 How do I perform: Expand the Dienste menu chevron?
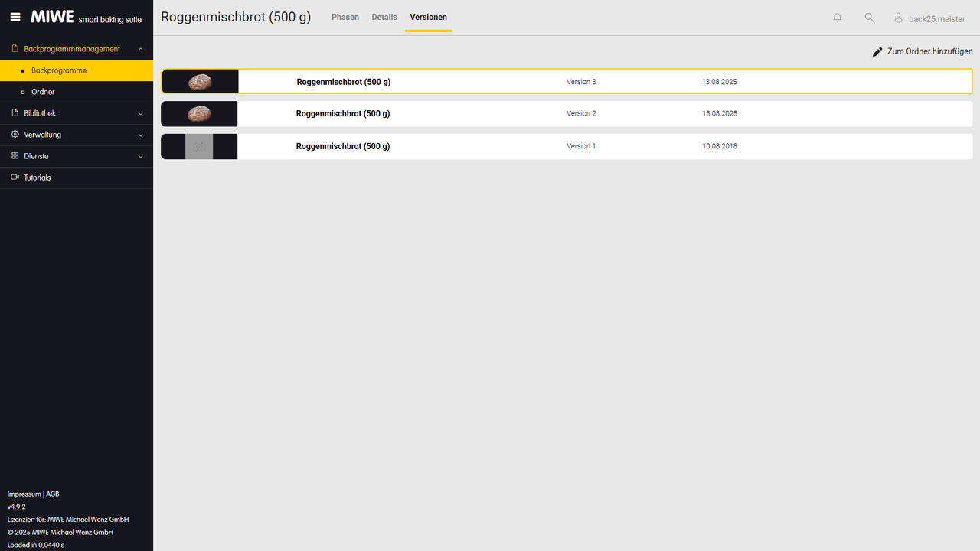point(140,156)
